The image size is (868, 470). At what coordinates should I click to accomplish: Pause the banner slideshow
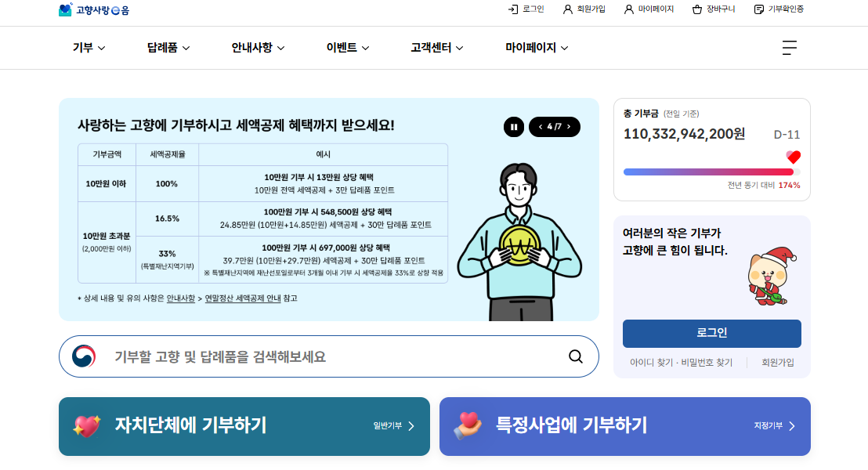(x=514, y=127)
